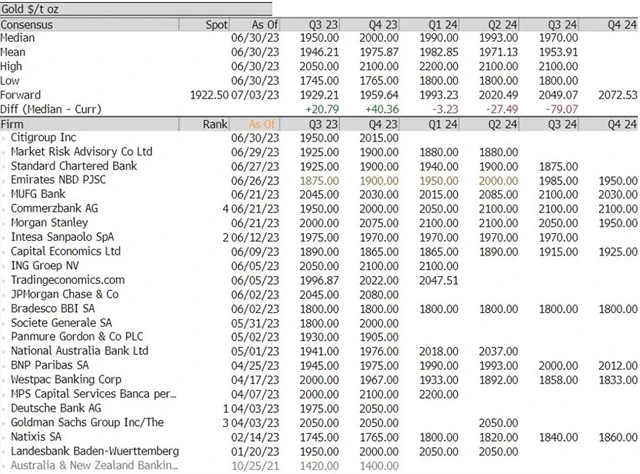
Task: Select the JPMorgan Chase & Co row
Action: click(x=65, y=295)
